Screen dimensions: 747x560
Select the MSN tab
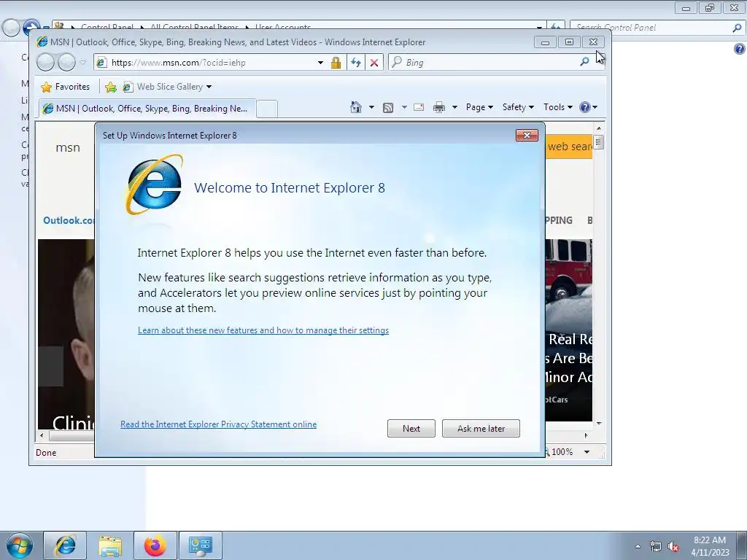click(x=147, y=109)
